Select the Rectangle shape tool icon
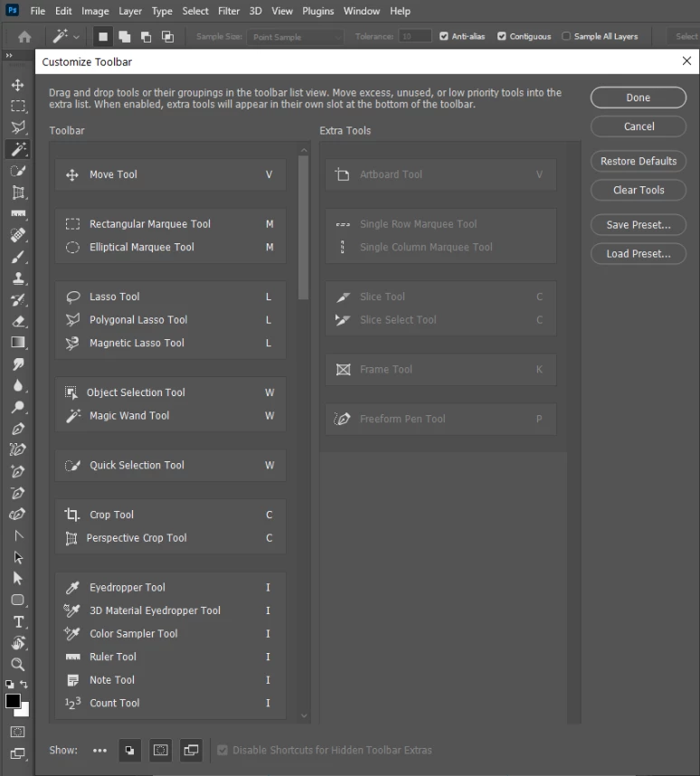Screen dimensions: 700x776 pos(18,600)
